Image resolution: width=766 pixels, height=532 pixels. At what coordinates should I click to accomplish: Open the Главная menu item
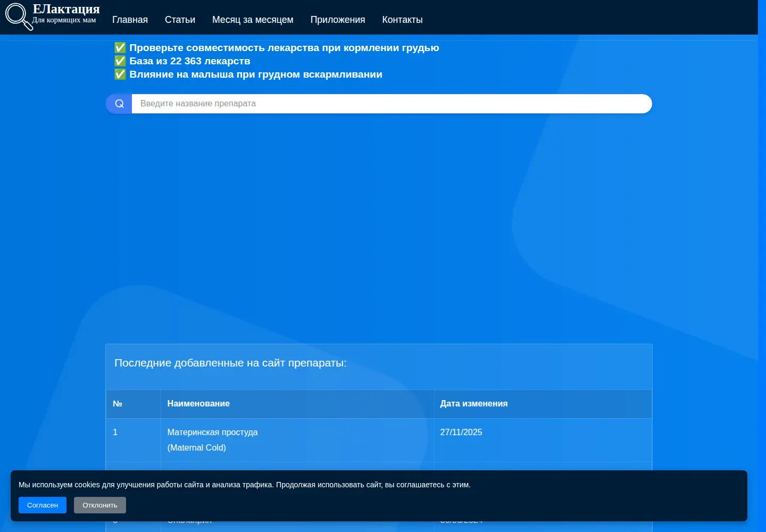[130, 20]
